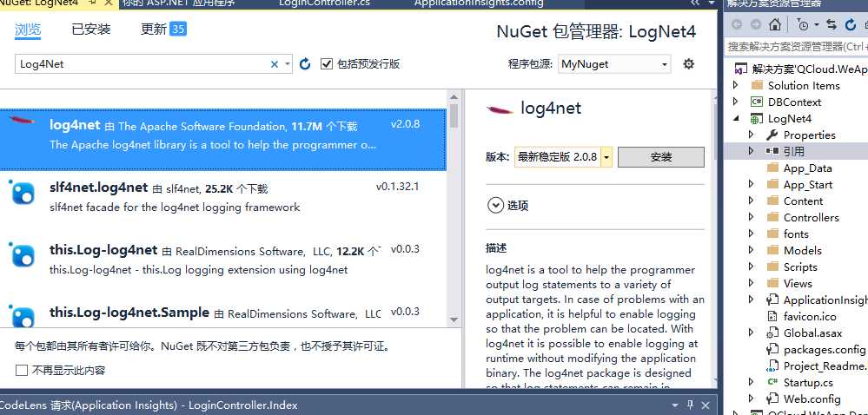Viewport: 868px width, 415px height.
Task: Uncheck 包括预发行版 checkbox
Action: point(327,63)
